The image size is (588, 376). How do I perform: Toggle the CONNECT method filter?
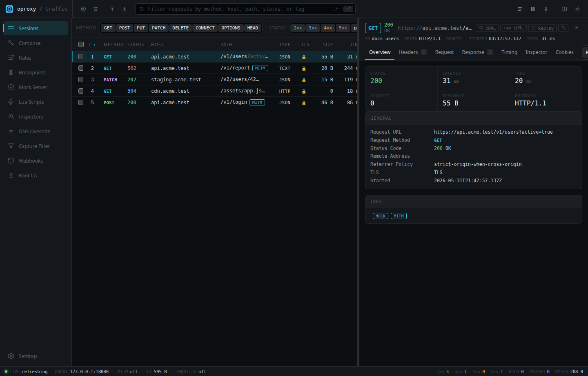tap(205, 28)
